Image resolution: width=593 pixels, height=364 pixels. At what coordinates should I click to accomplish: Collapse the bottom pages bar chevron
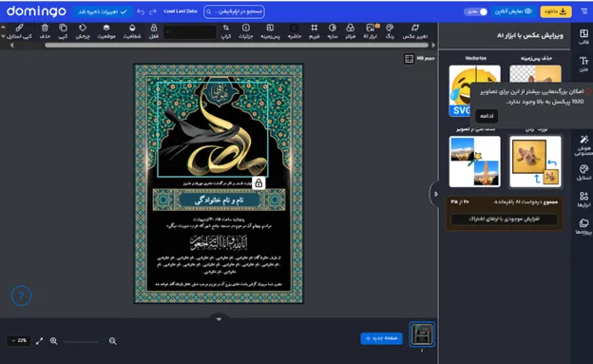coord(219,318)
